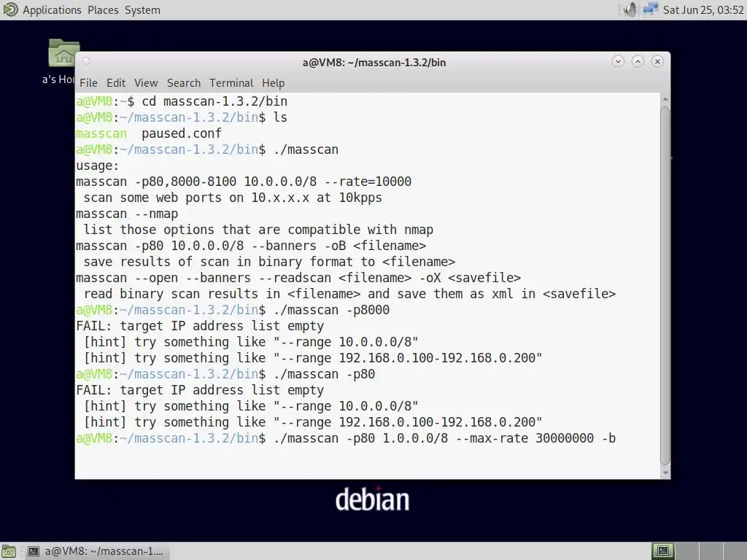Click the terminal title 'a@VM8: ~/masscan-1.3.2/bin'

(x=374, y=63)
